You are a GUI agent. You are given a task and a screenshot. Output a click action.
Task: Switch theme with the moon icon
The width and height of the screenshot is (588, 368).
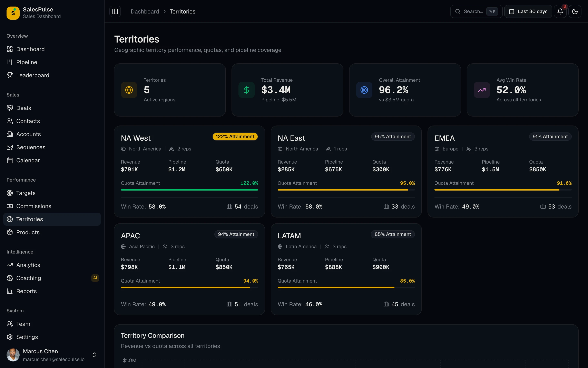click(575, 11)
